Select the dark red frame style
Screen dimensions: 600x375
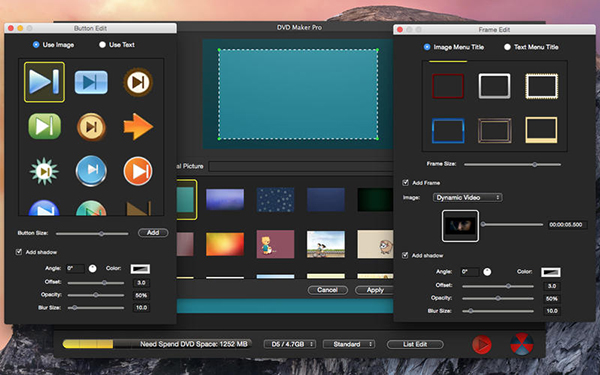448,86
